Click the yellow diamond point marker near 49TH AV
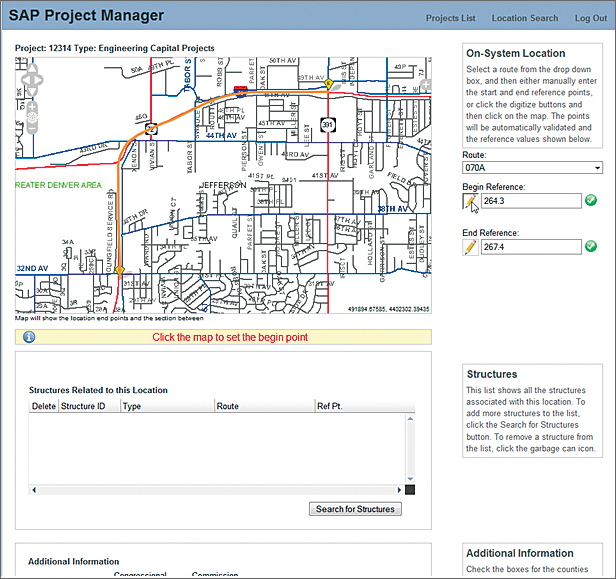Image resolution: width=616 pixels, height=579 pixels. (x=328, y=83)
